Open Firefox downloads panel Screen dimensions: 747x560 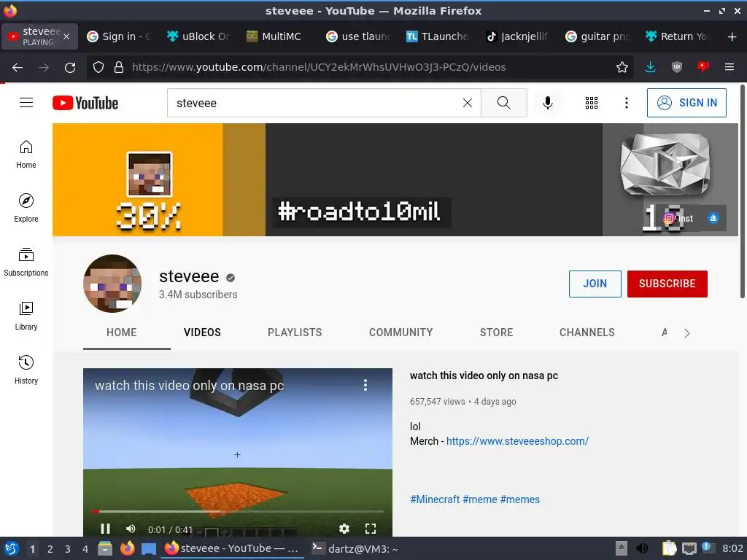pos(650,68)
